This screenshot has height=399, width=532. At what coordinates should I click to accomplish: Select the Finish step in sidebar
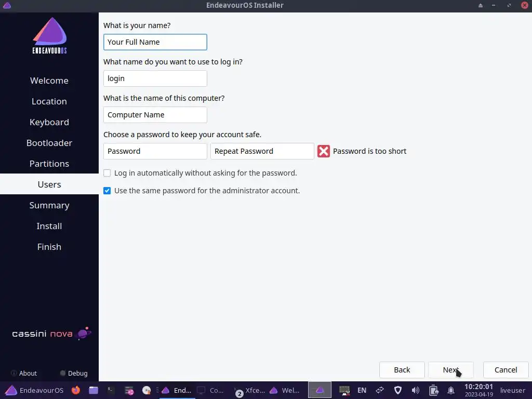(x=49, y=247)
